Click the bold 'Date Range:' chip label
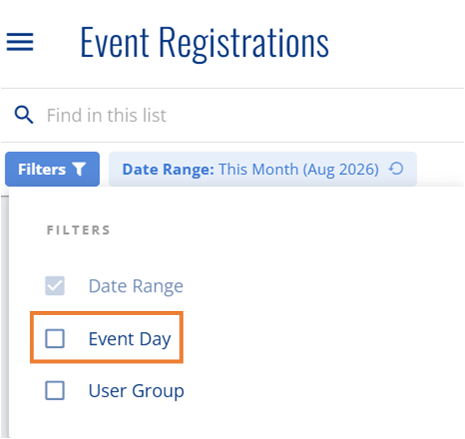 [168, 169]
